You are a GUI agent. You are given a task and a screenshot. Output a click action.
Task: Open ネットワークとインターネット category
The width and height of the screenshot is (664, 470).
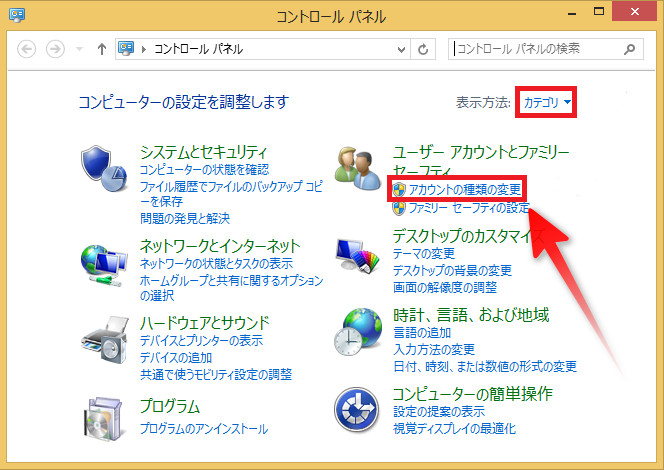point(220,246)
